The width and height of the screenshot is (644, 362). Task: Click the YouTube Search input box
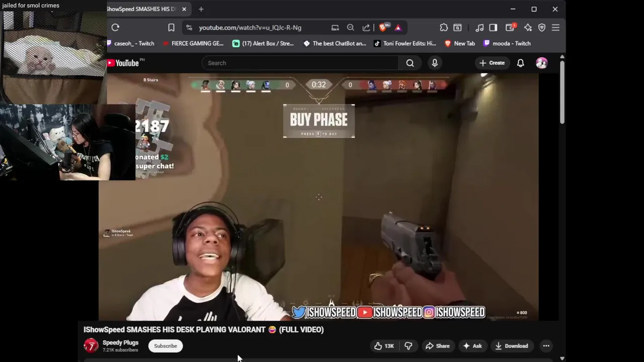(x=300, y=63)
